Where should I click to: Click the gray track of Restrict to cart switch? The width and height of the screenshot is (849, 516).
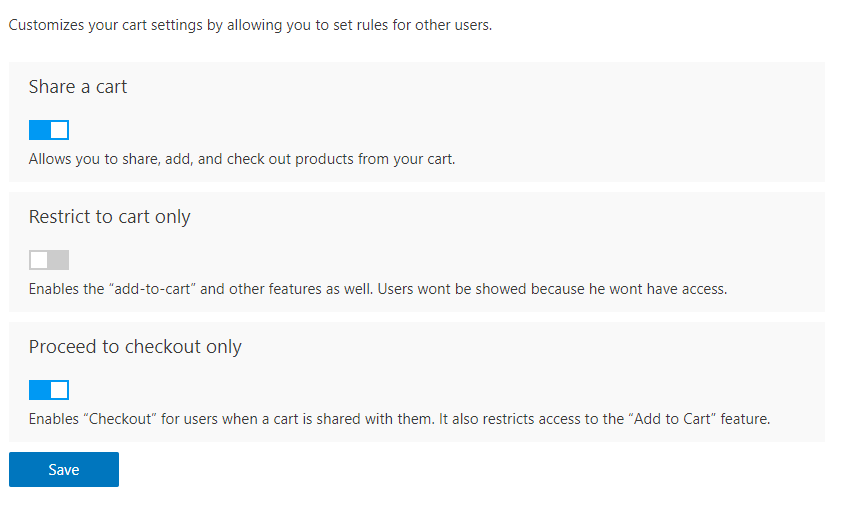pos(60,260)
